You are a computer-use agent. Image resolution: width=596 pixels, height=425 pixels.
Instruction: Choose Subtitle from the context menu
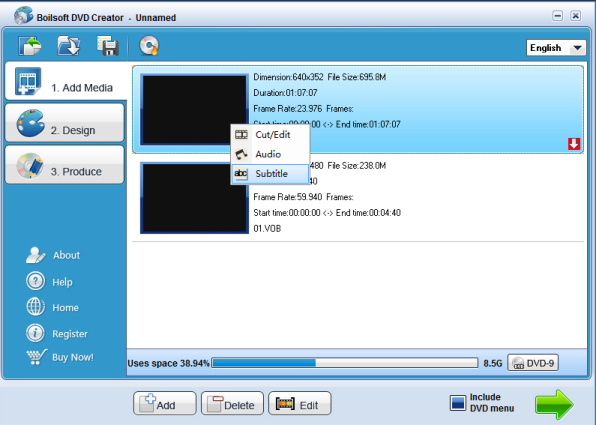(270, 174)
